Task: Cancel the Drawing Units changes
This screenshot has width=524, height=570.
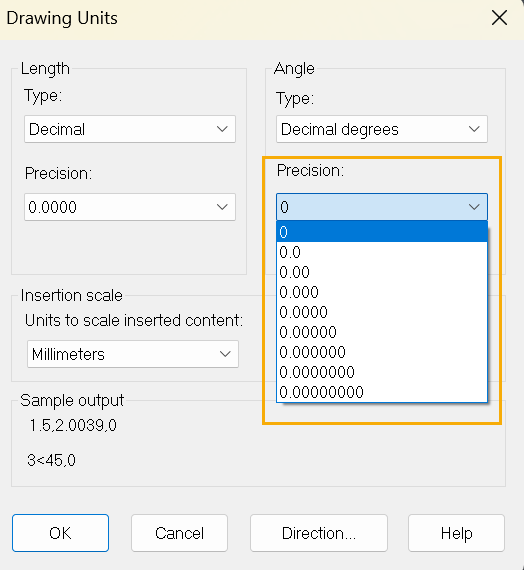Action: click(179, 533)
